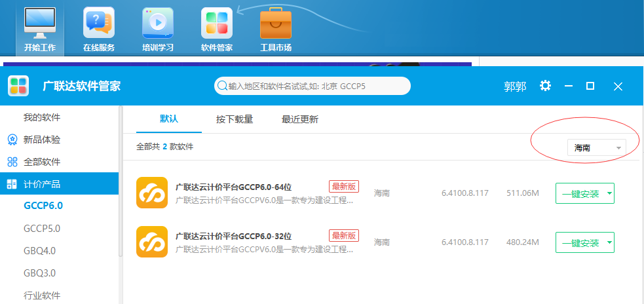Click 最新版 badge on 64位 row
The width and height of the screenshot is (644, 304).
click(344, 186)
